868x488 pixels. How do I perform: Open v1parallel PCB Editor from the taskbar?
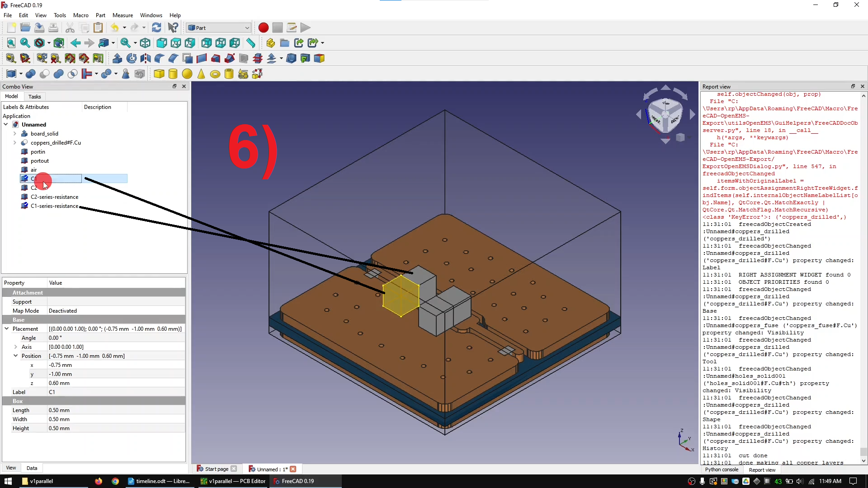[233, 481]
